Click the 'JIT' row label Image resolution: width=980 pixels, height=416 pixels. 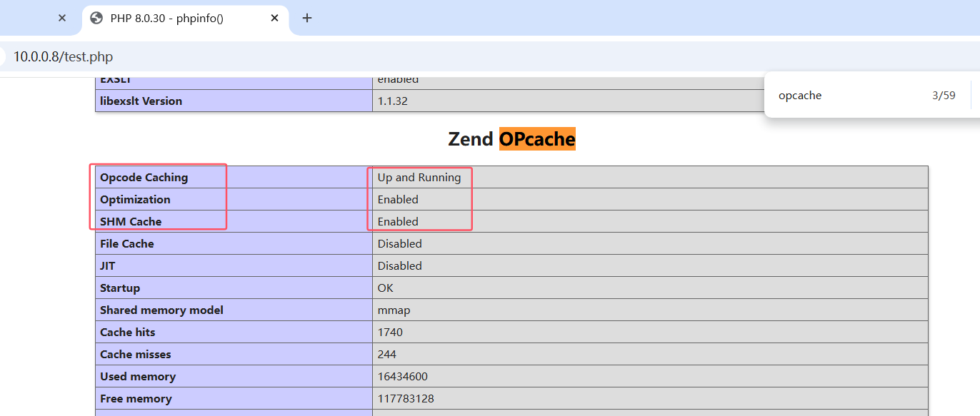click(107, 265)
